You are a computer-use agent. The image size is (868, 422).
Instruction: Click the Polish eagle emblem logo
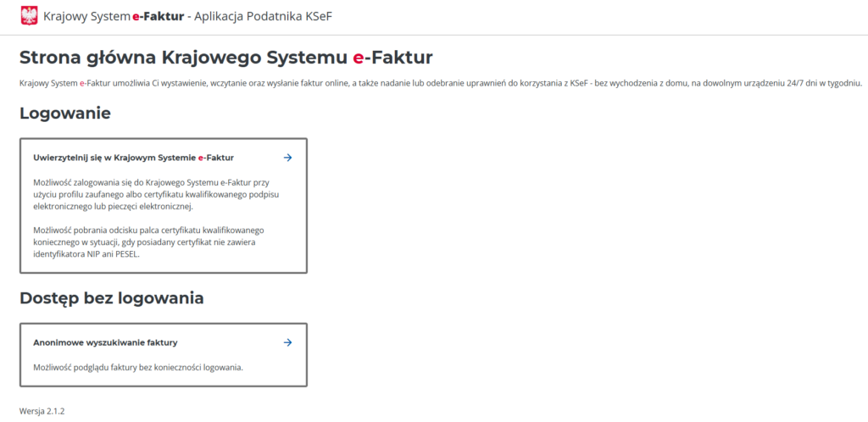(29, 15)
